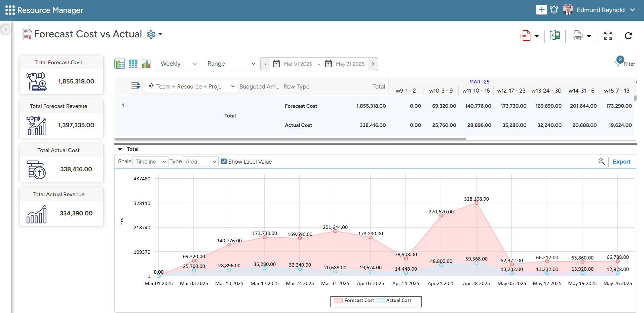
Task: Click the MAR '25 month header
Action: pyautogui.click(x=479, y=81)
